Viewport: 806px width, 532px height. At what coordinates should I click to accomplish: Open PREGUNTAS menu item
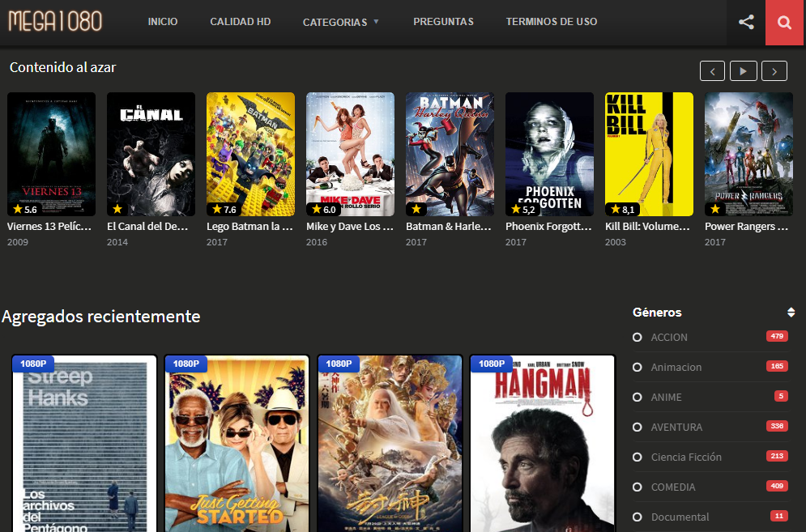[443, 22]
